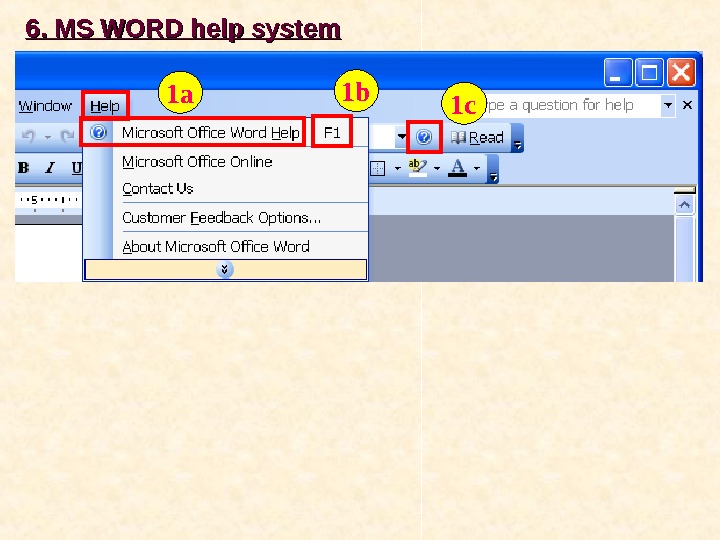Viewport: 720px width, 540px height.
Task: Open the Window menu
Action: 45,106
